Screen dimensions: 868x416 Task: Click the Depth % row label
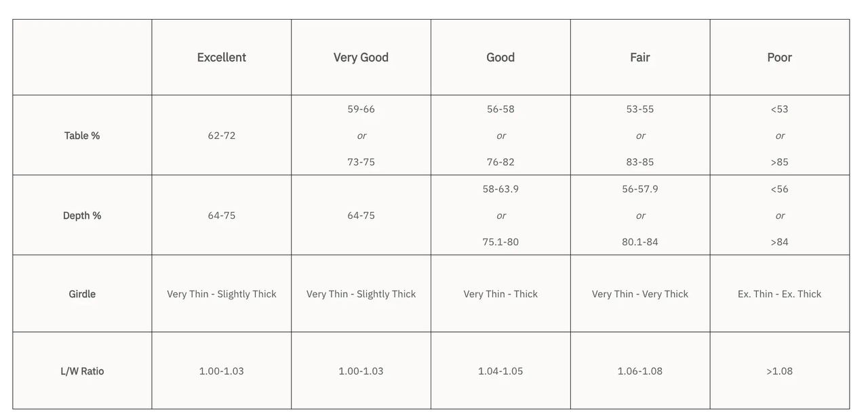pyautogui.click(x=82, y=215)
